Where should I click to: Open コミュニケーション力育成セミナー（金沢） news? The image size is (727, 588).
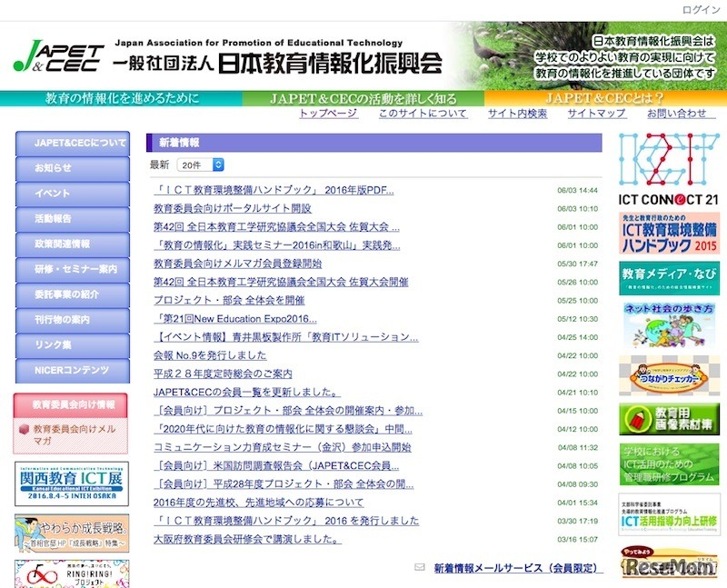pos(283,447)
